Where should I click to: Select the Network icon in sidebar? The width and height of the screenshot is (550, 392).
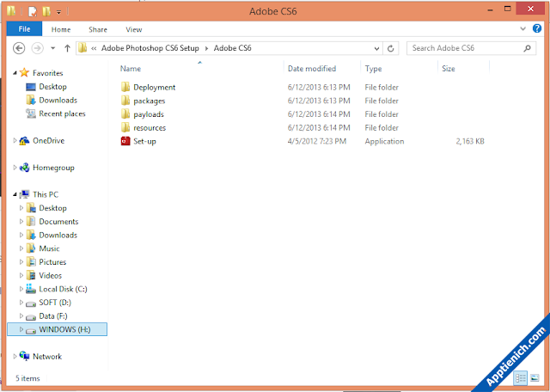24,356
